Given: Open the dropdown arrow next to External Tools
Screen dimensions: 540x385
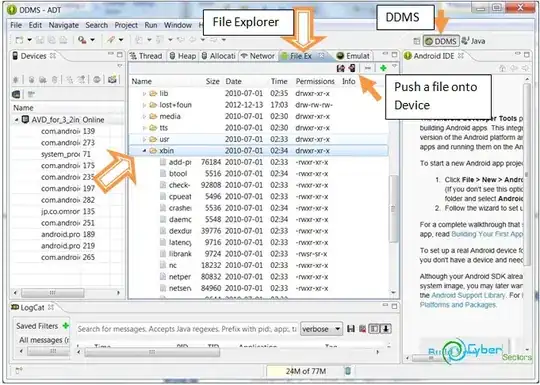Looking at the screenshot, I should coord(92,40).
